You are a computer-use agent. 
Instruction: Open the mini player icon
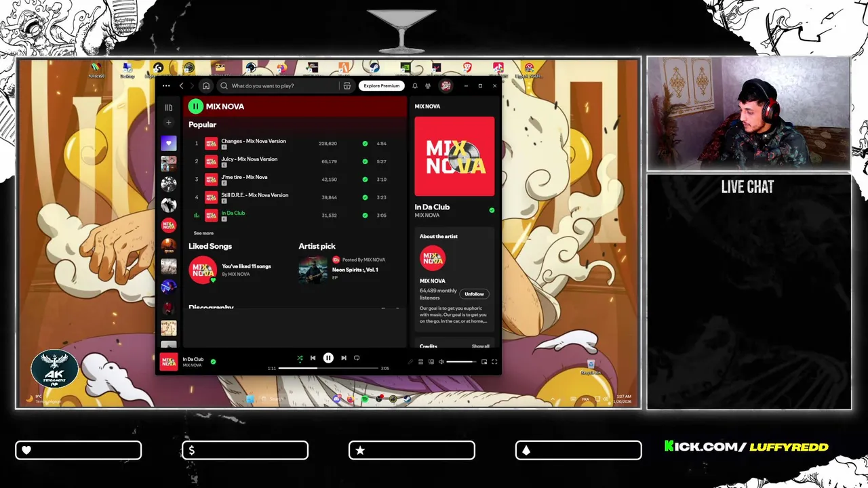pyautogui.click(x=484, y=362)
